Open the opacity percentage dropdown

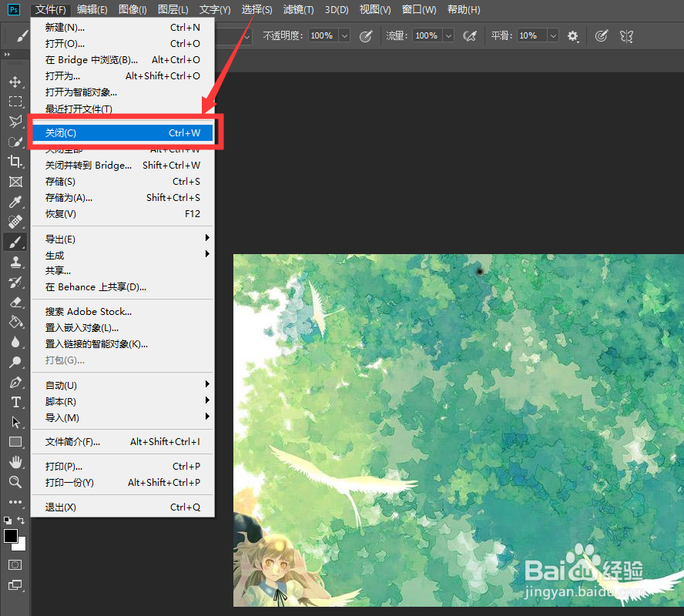pos(344,35)
